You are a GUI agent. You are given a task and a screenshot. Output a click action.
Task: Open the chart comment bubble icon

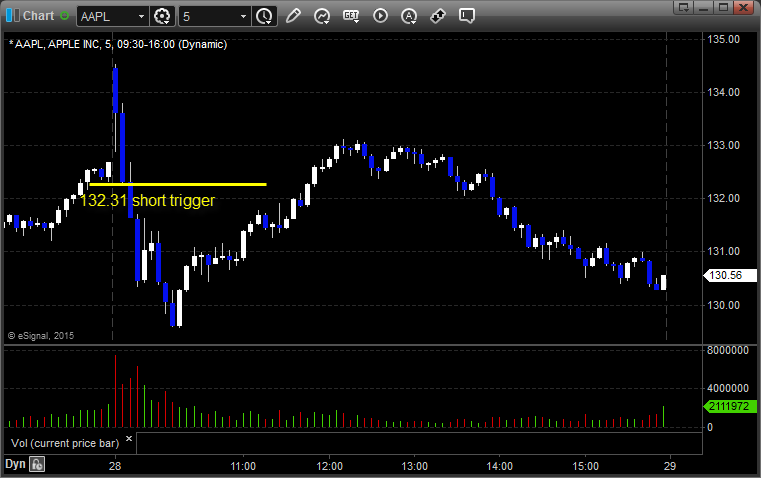[x=466, y=16]
